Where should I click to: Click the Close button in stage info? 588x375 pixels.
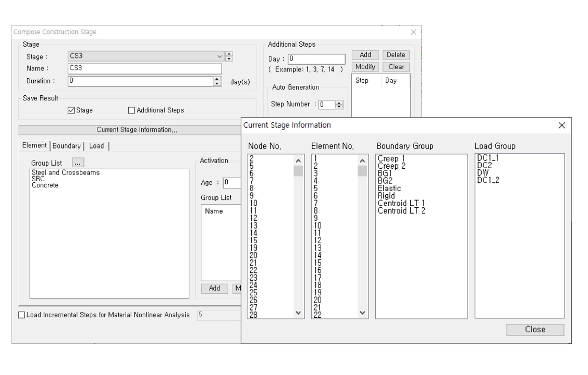click(535, 330)
